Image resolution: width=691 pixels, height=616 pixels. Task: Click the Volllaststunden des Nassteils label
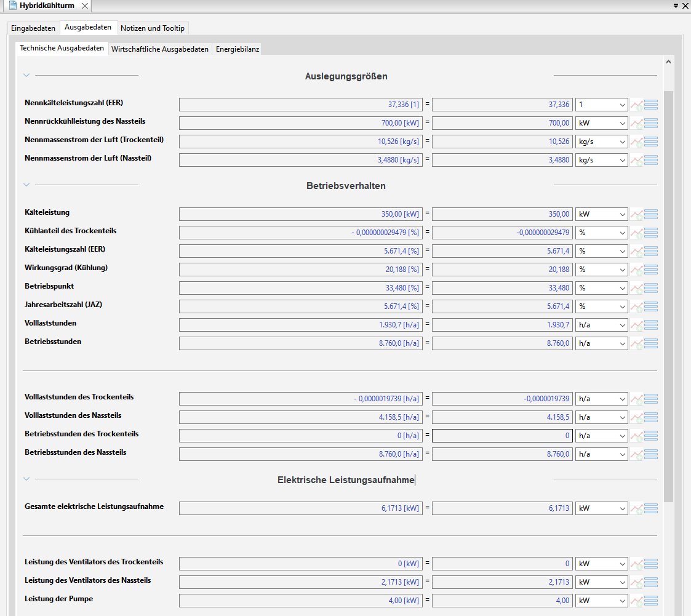[x=73, y=415]
